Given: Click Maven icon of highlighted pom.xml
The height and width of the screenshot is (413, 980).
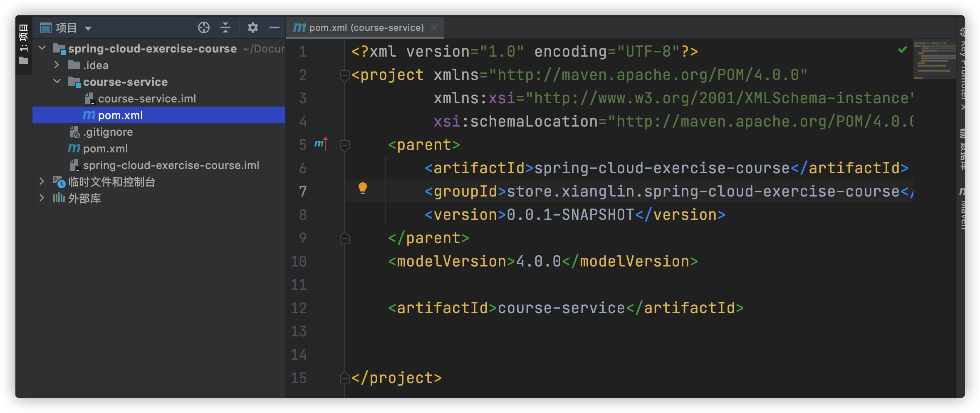Looking at the screenshot, I should tap(89, 115).
